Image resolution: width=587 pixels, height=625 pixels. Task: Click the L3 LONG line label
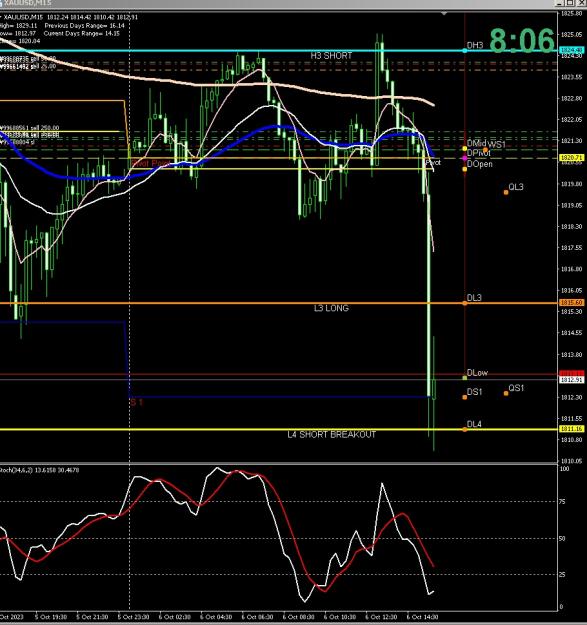(x=331, y=308)
